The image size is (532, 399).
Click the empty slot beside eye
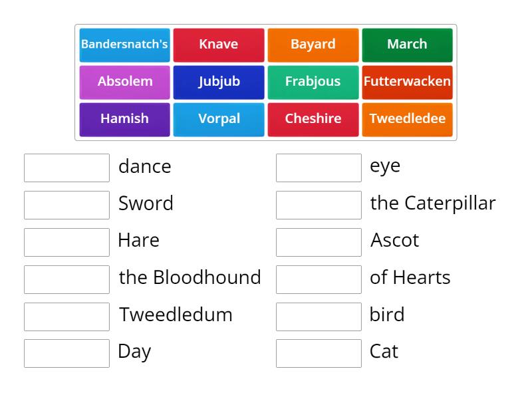coord(319,168)
